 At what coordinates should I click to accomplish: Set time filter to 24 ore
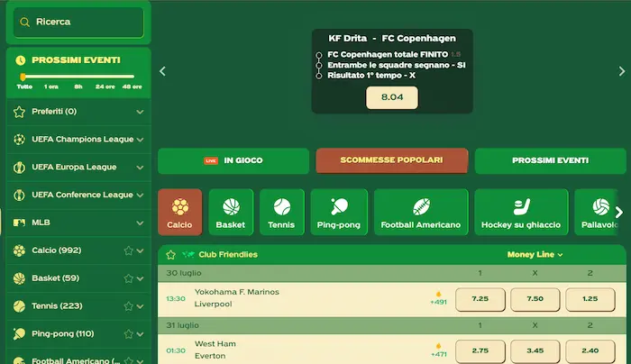[x=105, y=86]
